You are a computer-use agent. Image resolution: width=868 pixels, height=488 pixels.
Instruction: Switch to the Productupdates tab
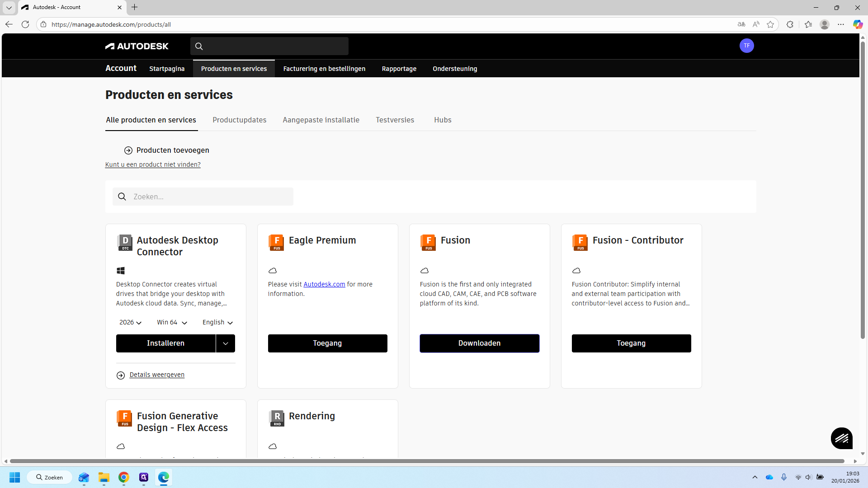click(x=240, y=120)
